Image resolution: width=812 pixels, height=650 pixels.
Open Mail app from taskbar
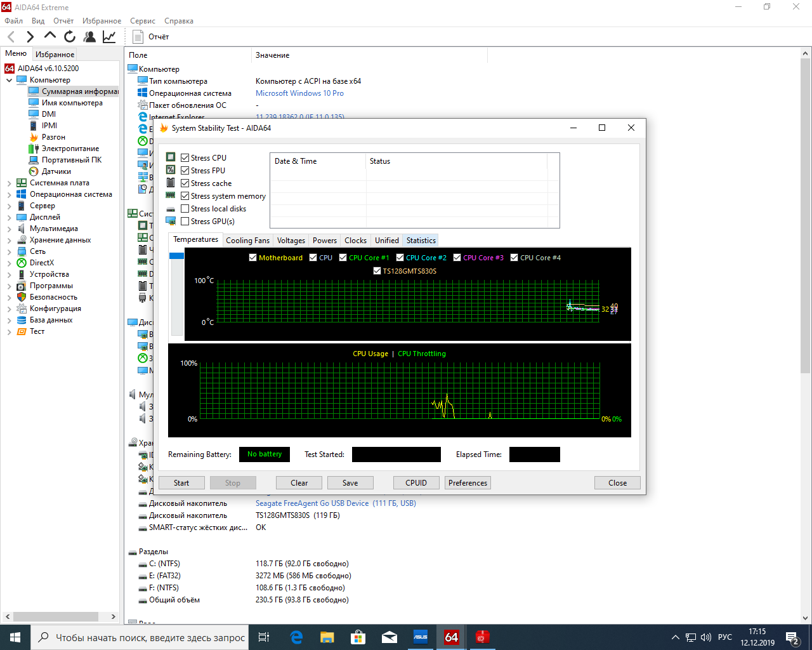(389, 637)
